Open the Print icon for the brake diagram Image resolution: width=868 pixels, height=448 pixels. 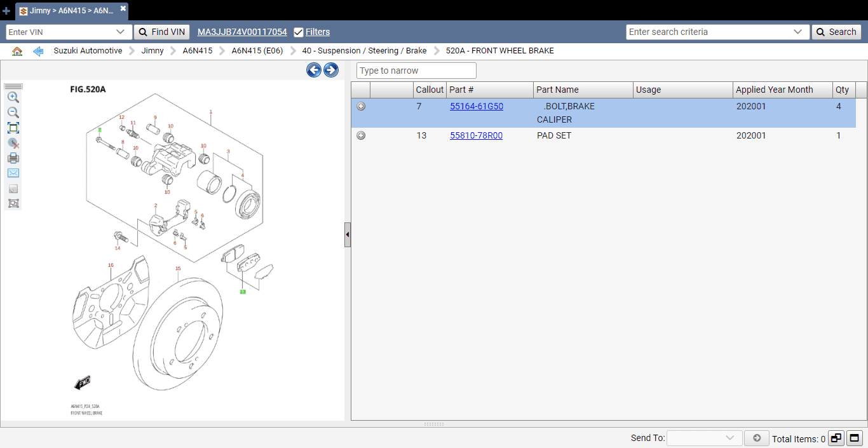tap(13, 158)
